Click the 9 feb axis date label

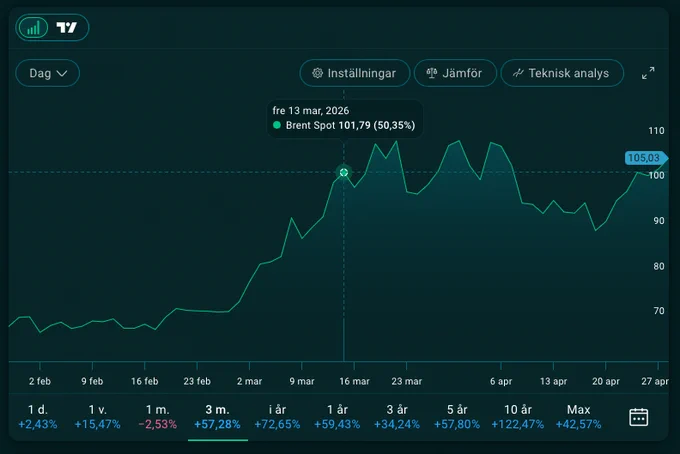(x=92, y=381)
